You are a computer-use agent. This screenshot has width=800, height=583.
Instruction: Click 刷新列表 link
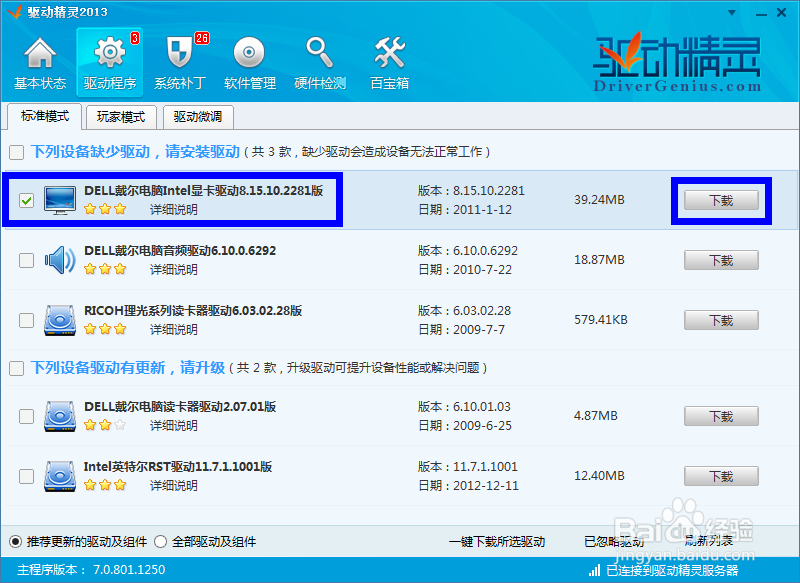[x=708, y=541]
